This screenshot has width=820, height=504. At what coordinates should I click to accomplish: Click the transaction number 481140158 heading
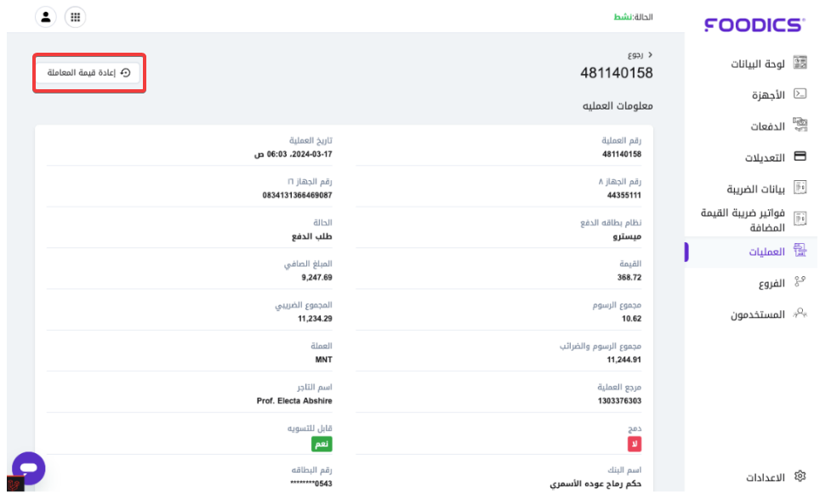click(617, 73)
